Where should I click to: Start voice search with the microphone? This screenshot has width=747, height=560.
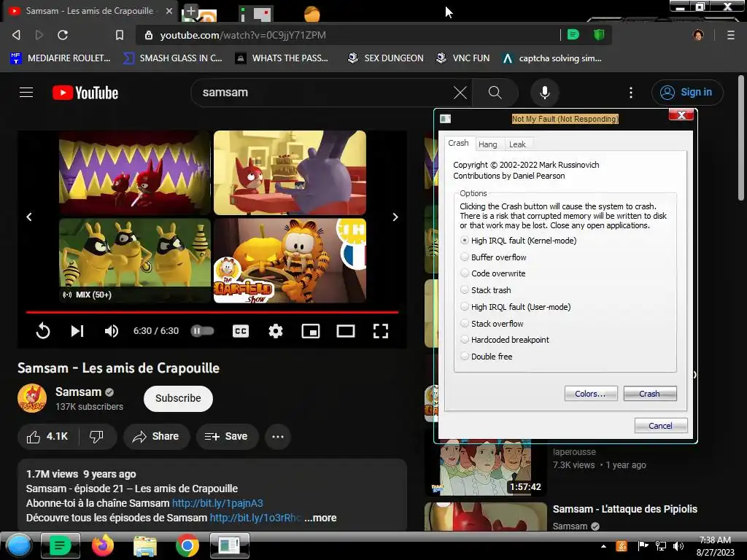point(544,93)
